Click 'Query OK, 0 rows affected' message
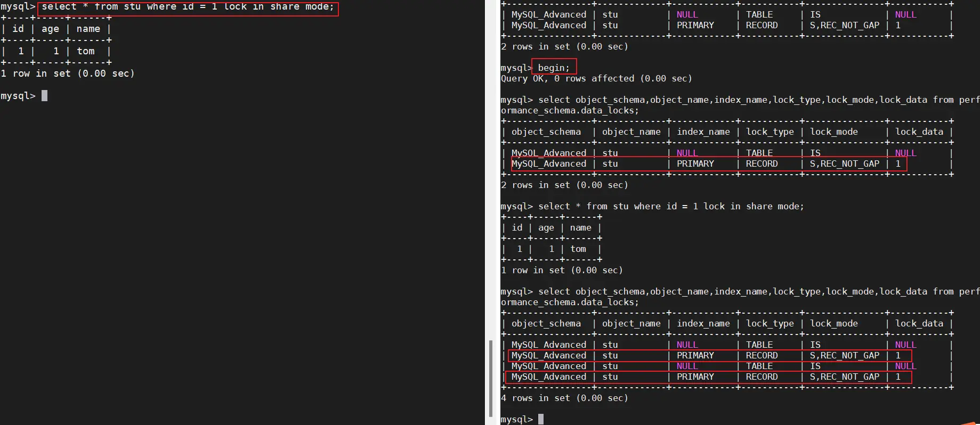 (x=596, y=78)
